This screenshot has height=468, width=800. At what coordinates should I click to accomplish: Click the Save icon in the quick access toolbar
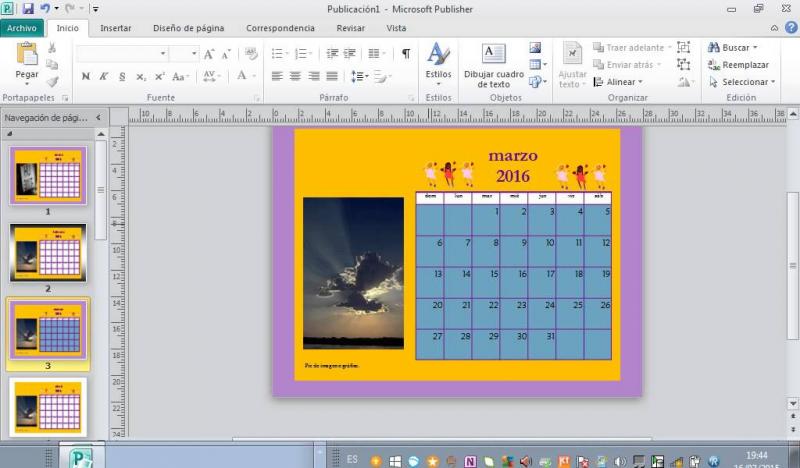[28, 9]
